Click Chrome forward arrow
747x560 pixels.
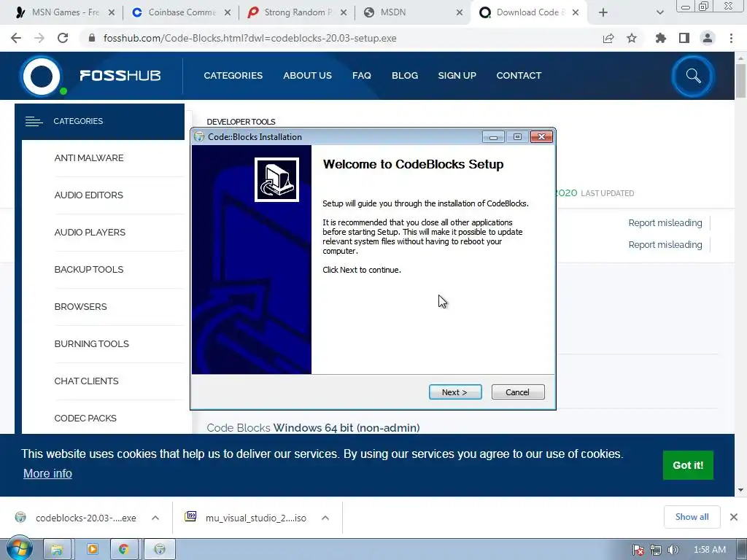pyautogui.click(x=39, y=38)
